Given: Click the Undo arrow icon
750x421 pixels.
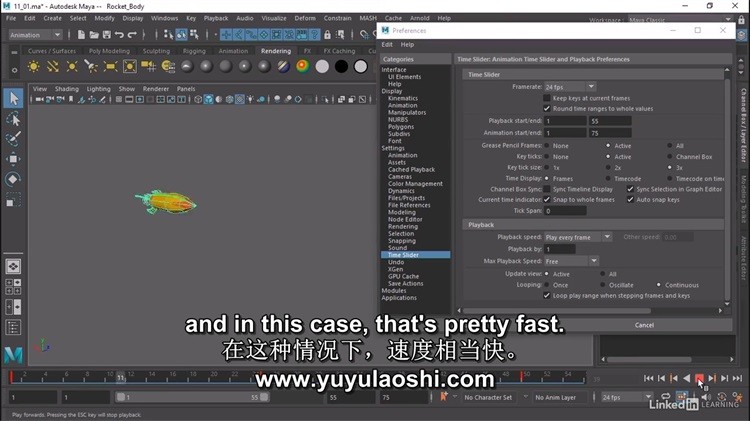Looking at the screenshot, I should coord(119,34).
